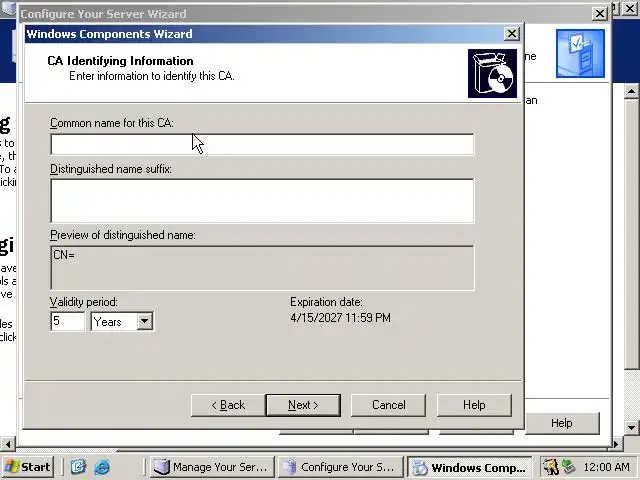Image resolution: width=640 pixels, height=480 pixels.
Task: Click the security tray icon beside the clock
Action: click(550, 467)
